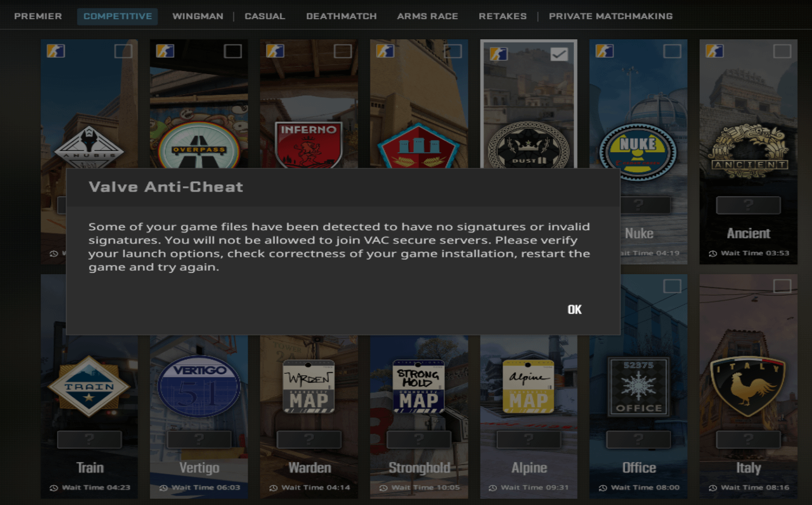The width and height of the screenshot is (812, 505).
Task: Click the Ancient rank question-mark box
Action: coord(748,205)
